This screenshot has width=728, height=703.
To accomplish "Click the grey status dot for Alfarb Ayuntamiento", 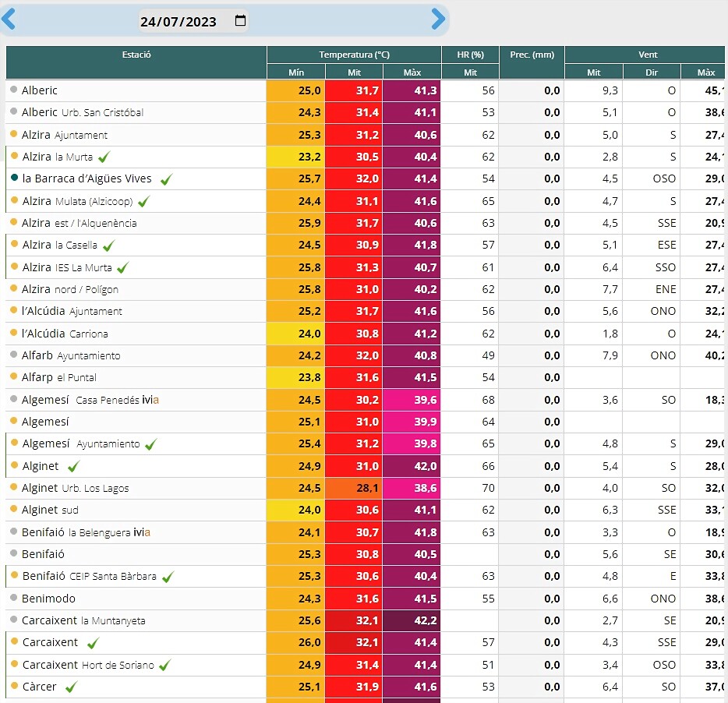I will pyautogui.click(x=13, y=355).
